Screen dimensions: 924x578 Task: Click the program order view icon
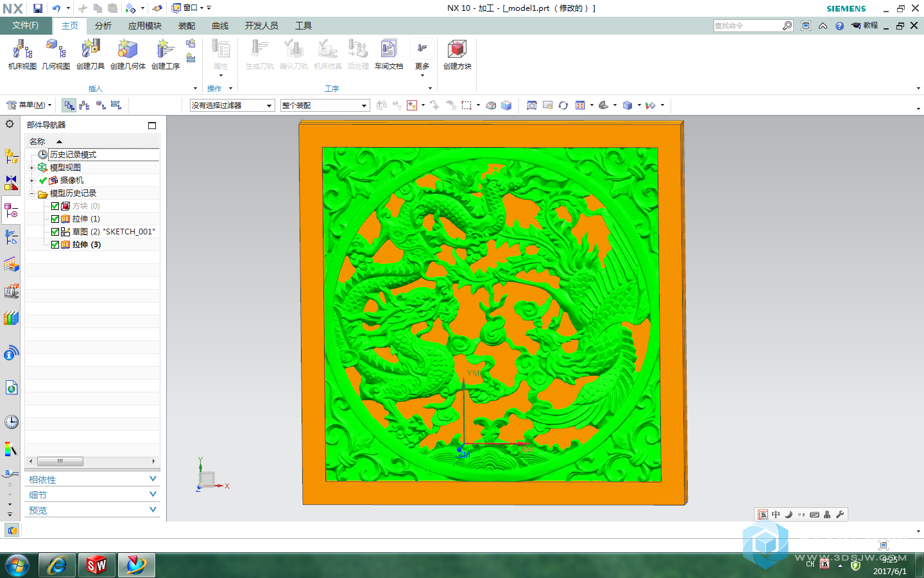[x=69, y=105]
